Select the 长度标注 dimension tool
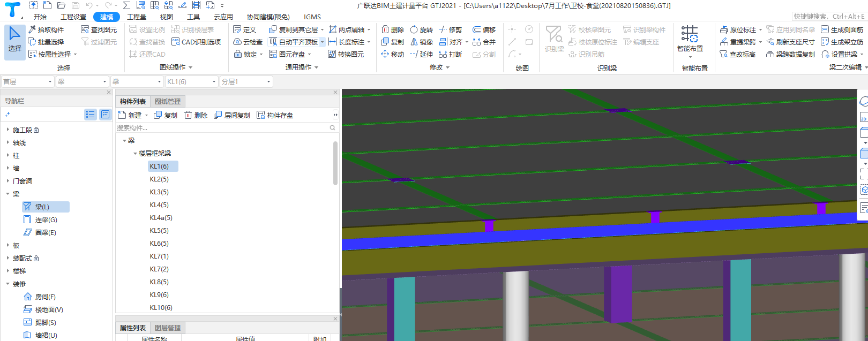The height and width of the screenshot is (341, 868). 347,42
